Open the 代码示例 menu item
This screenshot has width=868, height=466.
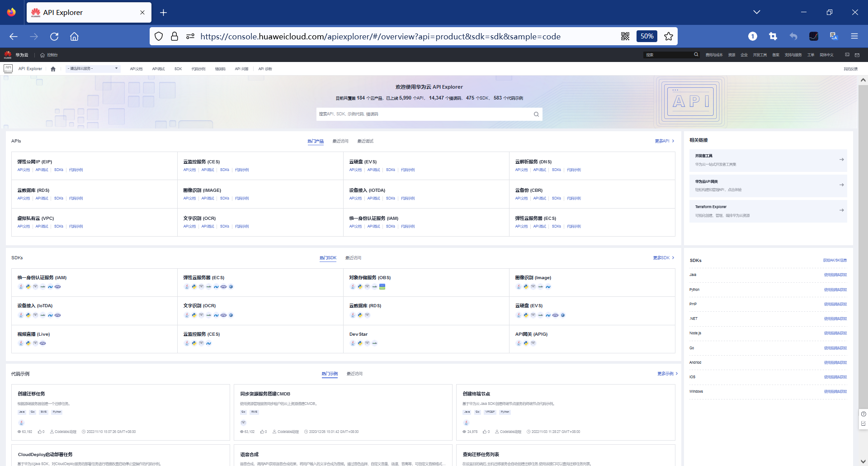[x=198, y=69]
